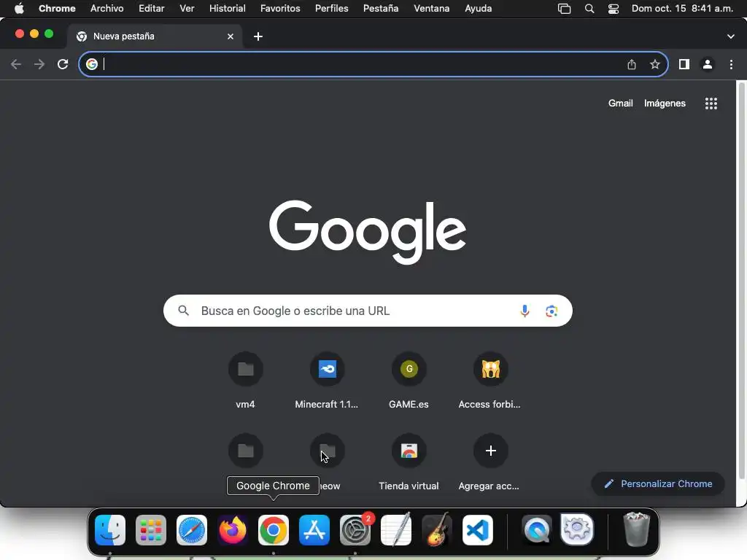747x560 pixels.
Task: Reload the current page
Action: 63,64
